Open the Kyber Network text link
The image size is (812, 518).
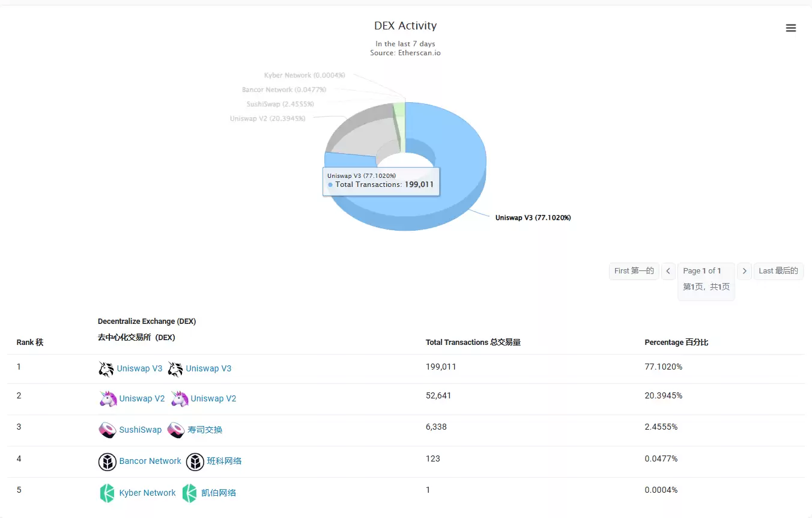[x=148, y=493]
